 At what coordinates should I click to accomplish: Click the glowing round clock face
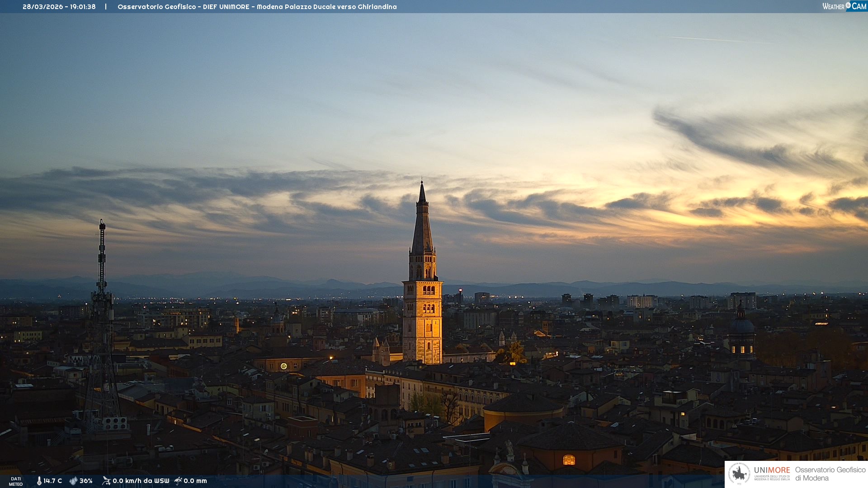(283, 366)
